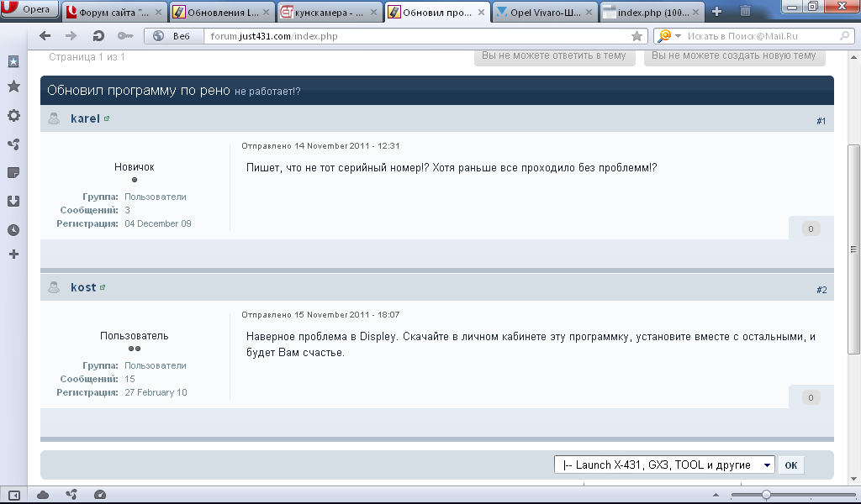
Task: Open the Opera Unite panel in sidebar
Action: pyautogui.click(x=13, y=144)
